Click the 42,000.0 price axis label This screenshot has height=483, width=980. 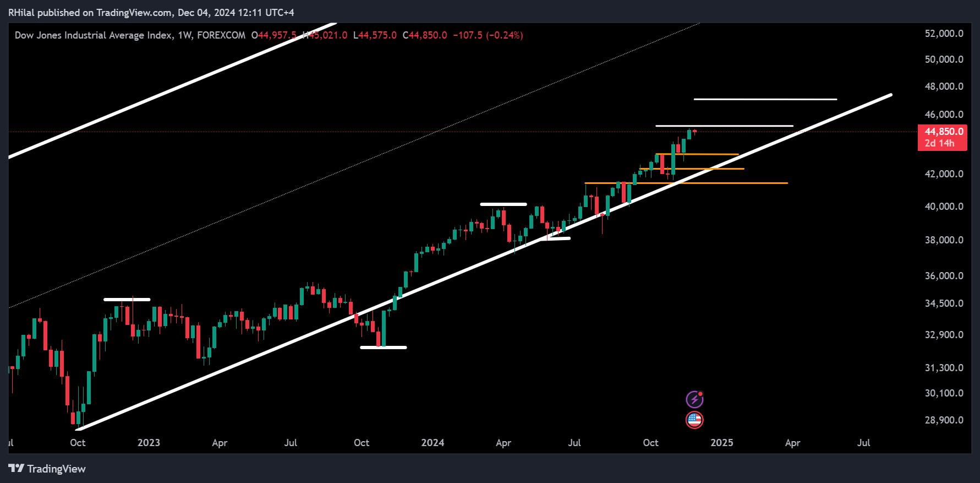[944, 174]
